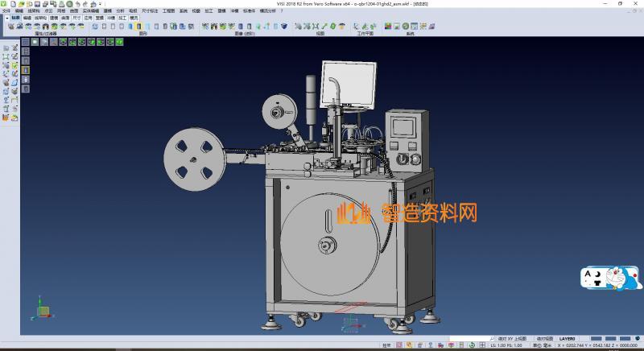Select the bright green cube icon ending the viewport toolbar

(119, 42)
